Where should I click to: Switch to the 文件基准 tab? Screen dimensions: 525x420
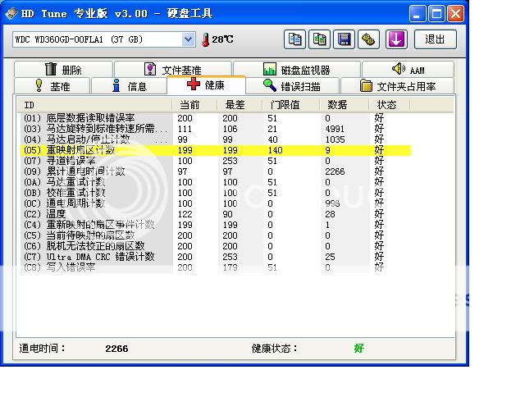(172, 70)
